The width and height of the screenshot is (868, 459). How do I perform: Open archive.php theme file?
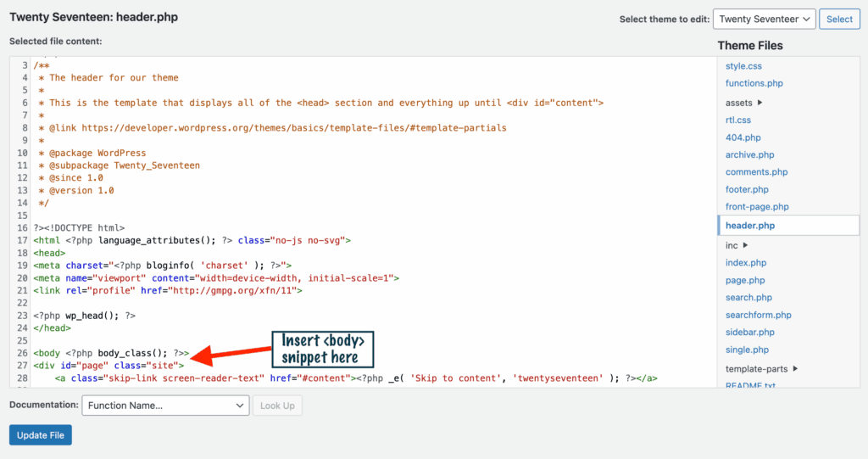(749, 154)
